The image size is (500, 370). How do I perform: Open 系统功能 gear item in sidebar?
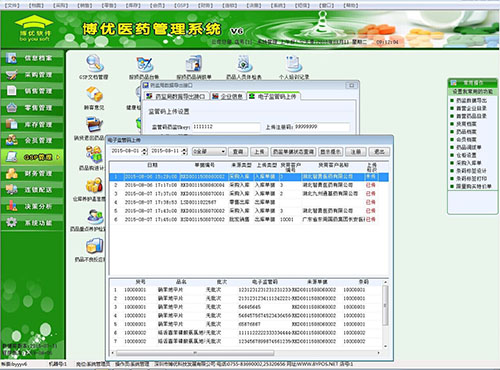(x=32, y=222)
